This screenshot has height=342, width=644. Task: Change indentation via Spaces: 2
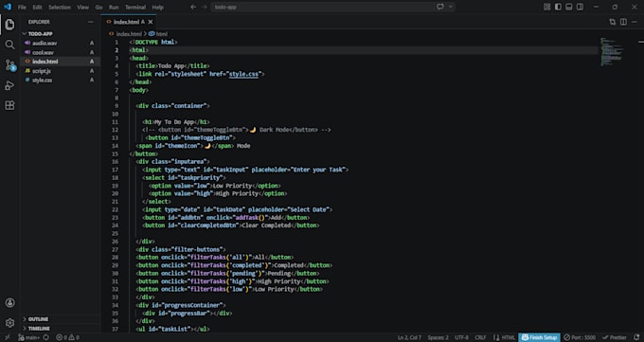(438, 337)
